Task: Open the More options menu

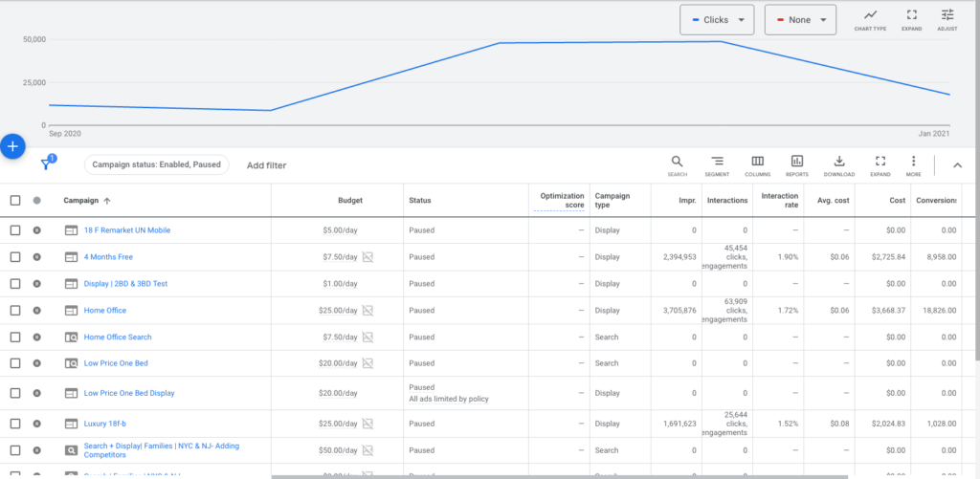Action: [x=913, y=164]
